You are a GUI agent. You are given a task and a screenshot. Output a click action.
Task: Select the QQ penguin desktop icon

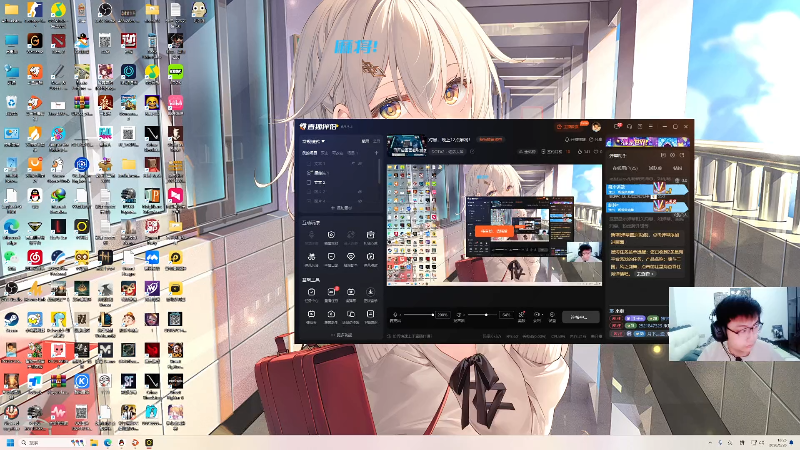[35, 196]
